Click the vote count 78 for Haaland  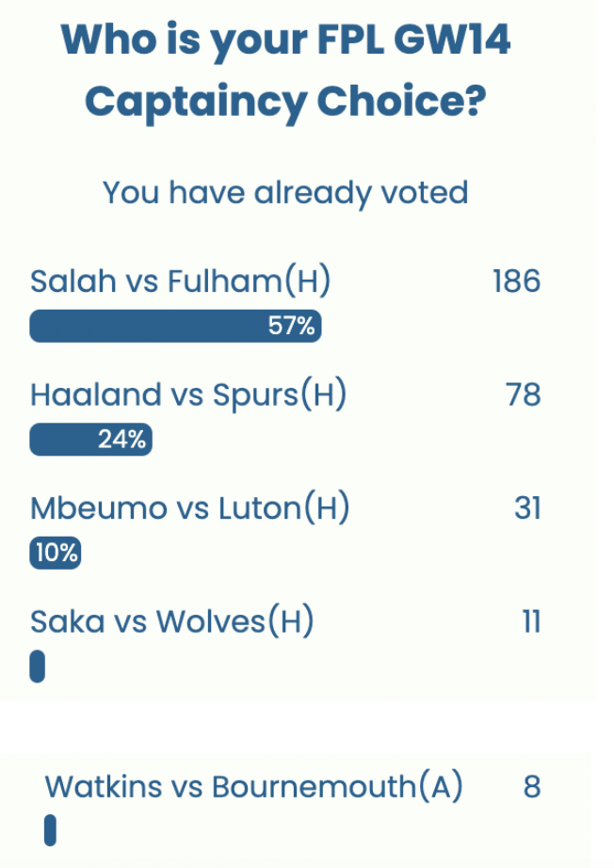click(x=524, y=394)
